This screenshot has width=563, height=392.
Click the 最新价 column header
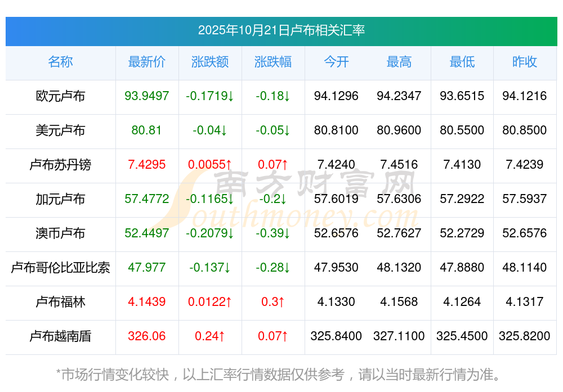[146, 62]
